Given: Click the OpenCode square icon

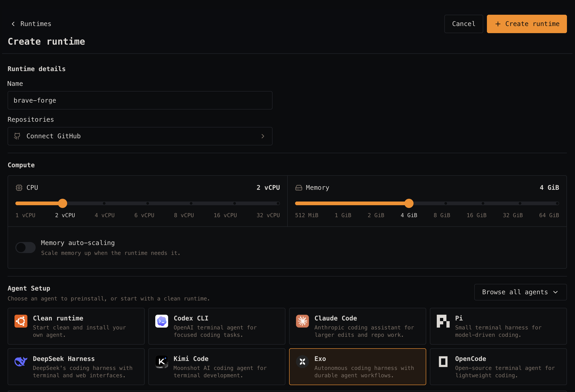Looking at the screenshot, I should 443,362.
